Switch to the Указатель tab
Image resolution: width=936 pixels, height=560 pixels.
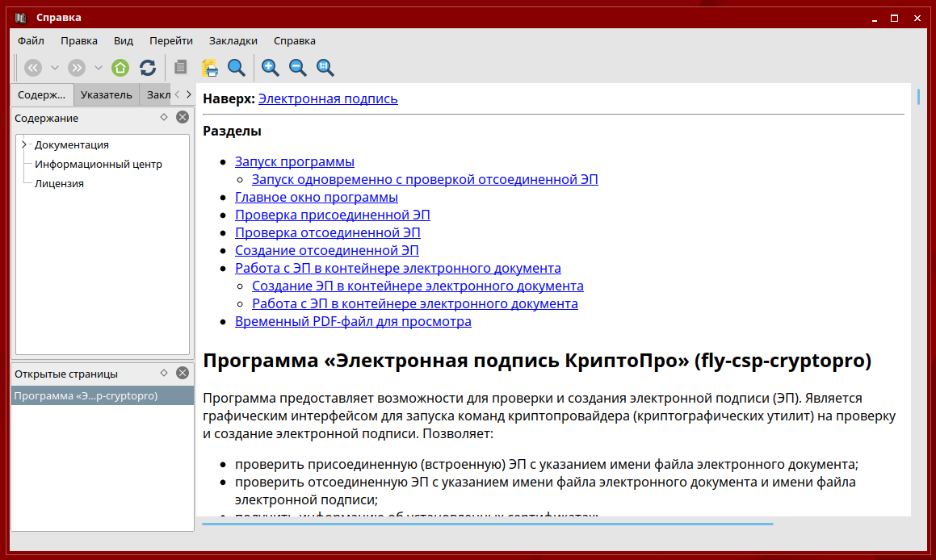tap(106, 94)
